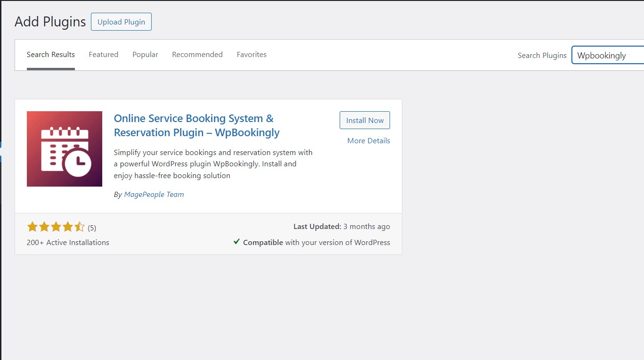This screenshot has width=644, height=360.
Task: Click the Last Updated 3 months ago text
Action: pos(342,227)
